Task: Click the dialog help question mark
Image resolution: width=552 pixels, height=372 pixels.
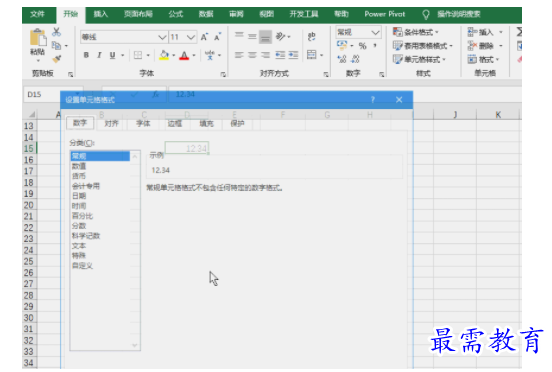Action: tap(372, 100)
